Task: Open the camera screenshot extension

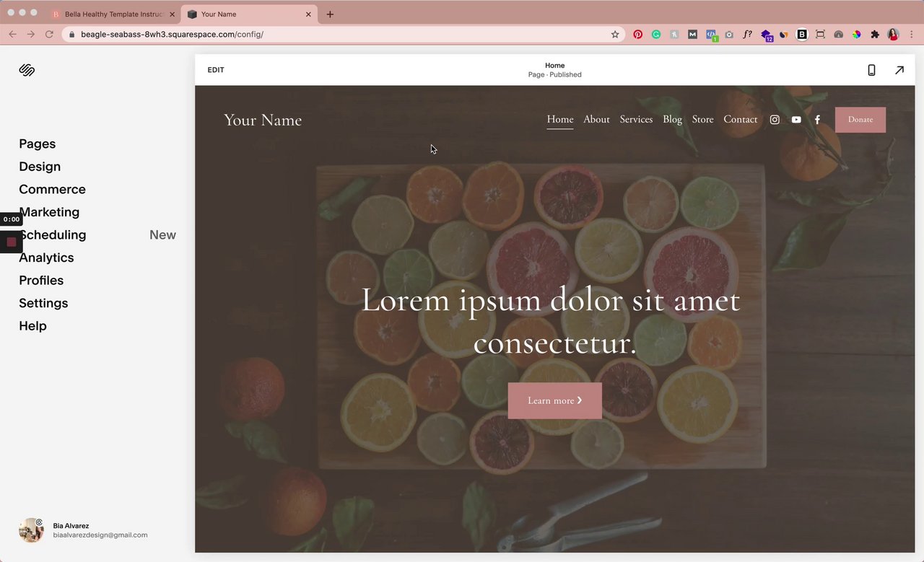Action: point(729,34)
